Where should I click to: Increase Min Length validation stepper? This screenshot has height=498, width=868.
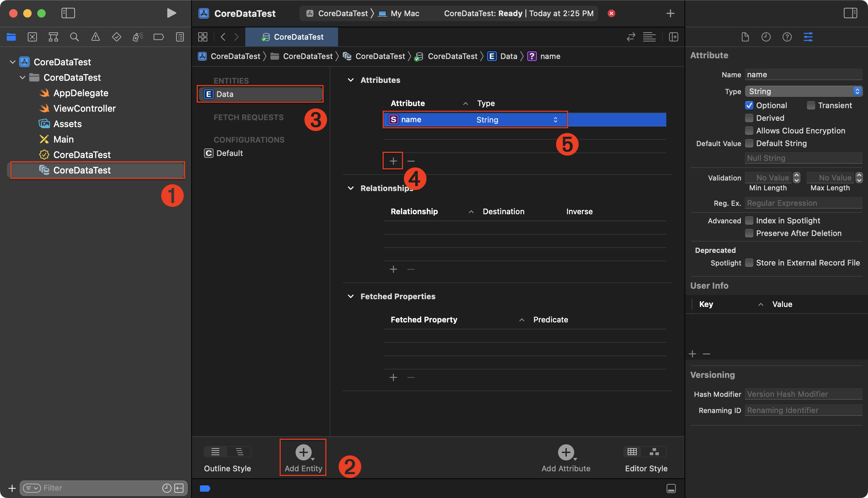(x=797, y=175)
